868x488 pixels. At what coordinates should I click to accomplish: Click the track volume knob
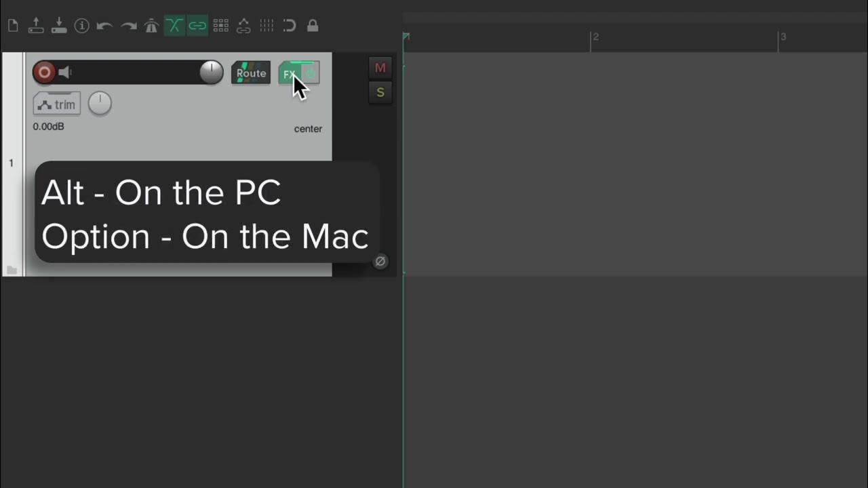click(212, 73)
